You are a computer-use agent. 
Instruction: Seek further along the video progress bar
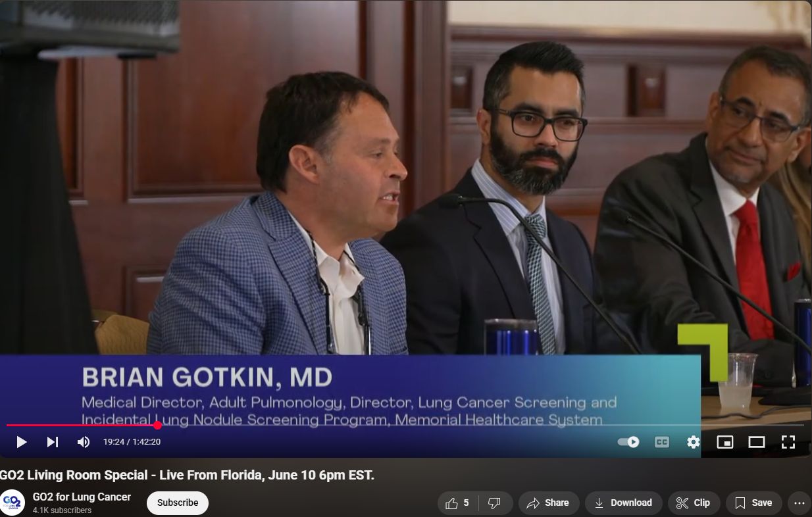[480, 425]
